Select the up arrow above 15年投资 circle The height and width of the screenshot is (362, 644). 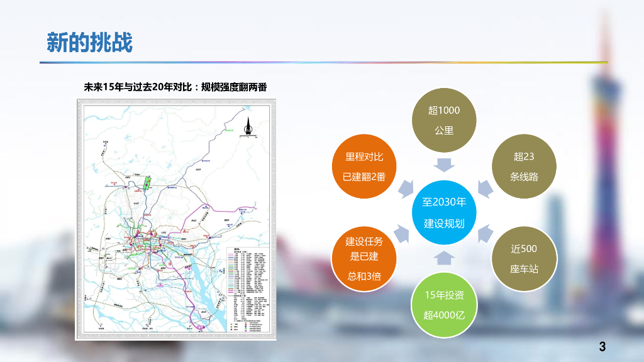click(445, 257)
